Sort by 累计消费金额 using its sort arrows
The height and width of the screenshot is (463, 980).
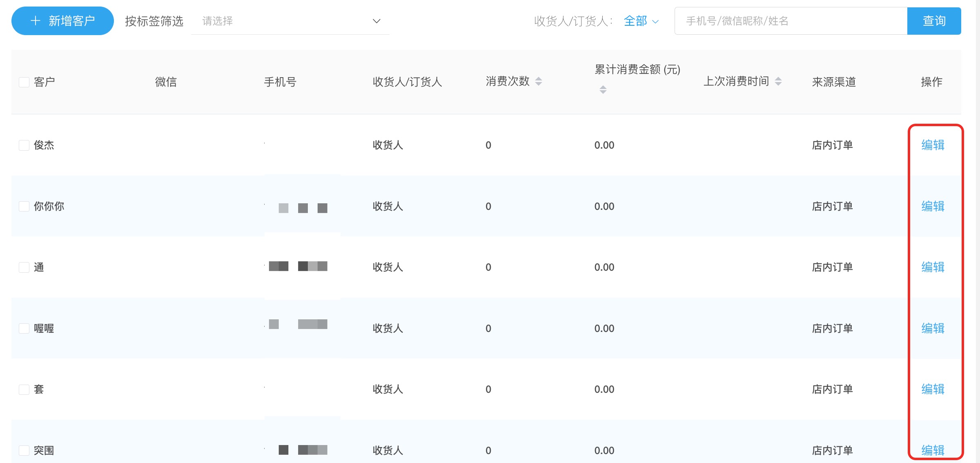(x=603, y=89)
